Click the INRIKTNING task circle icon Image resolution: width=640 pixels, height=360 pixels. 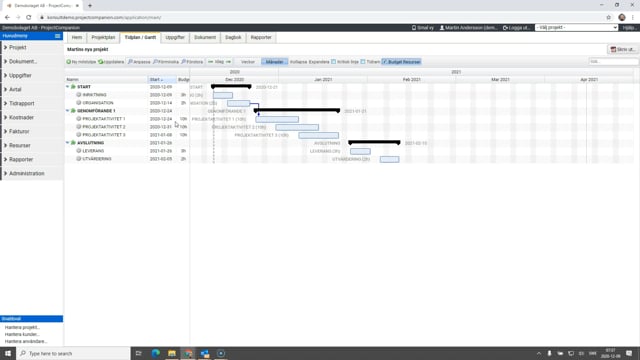tap(79, 95)
